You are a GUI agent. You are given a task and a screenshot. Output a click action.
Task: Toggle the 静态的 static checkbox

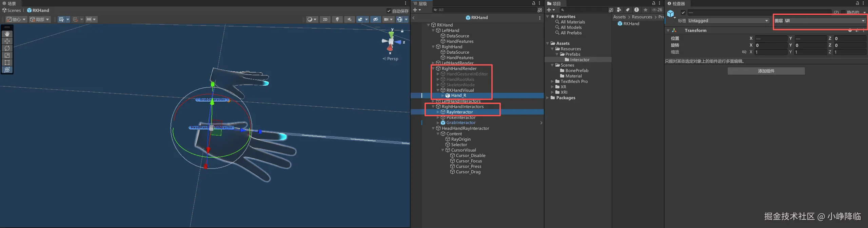[x=843, y=13]
